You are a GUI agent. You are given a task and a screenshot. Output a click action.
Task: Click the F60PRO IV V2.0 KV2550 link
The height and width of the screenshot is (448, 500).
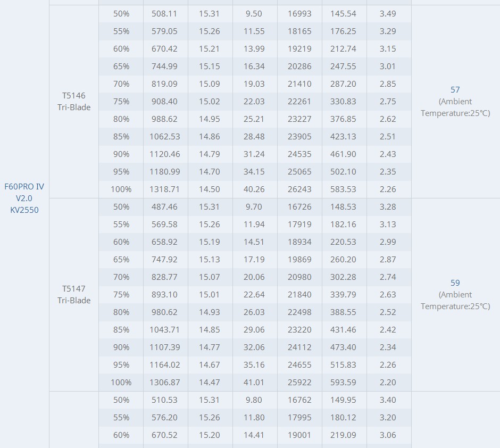coord(24,198)
